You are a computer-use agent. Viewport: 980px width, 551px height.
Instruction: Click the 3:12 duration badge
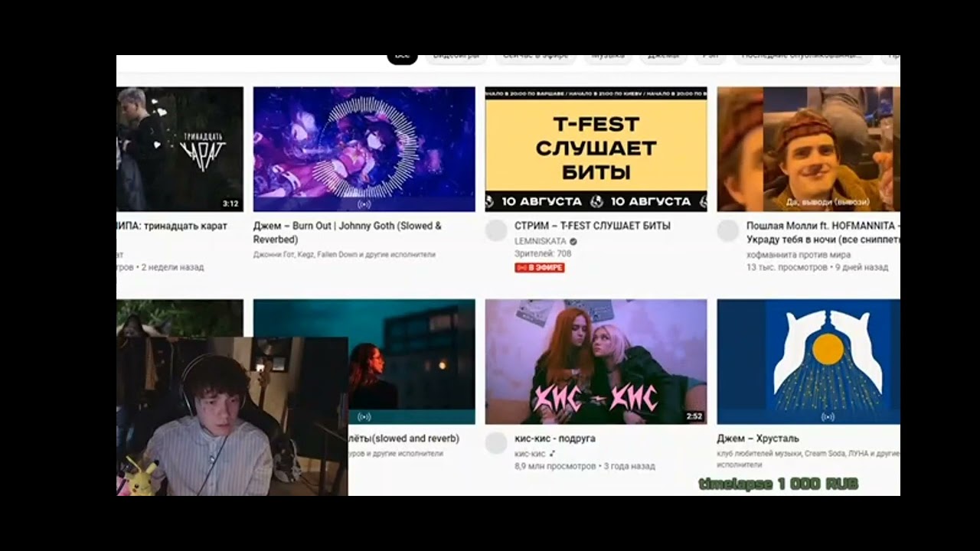point(230,204)
